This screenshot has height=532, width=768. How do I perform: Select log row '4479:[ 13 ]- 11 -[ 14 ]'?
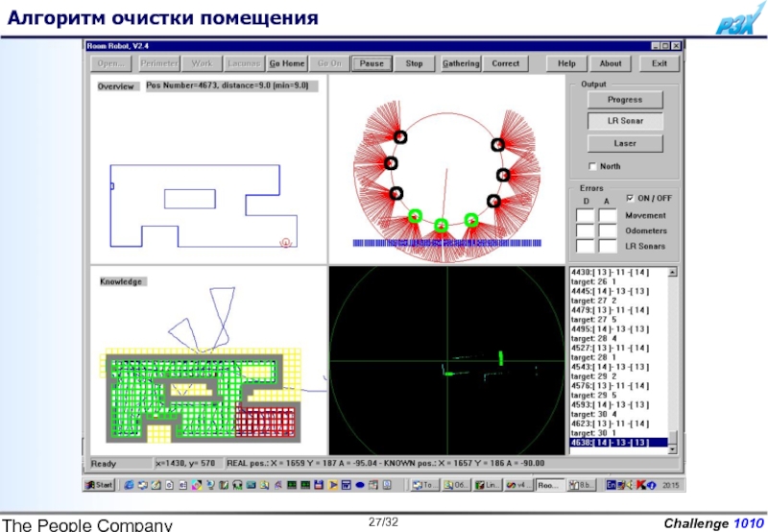pos(619,310)
